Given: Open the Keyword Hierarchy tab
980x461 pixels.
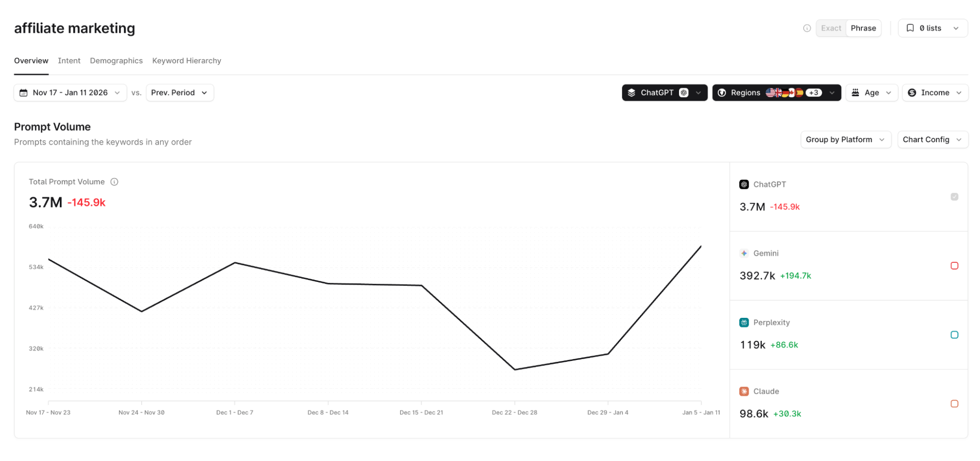Looking at the screenshot, I should pos(187,61).
